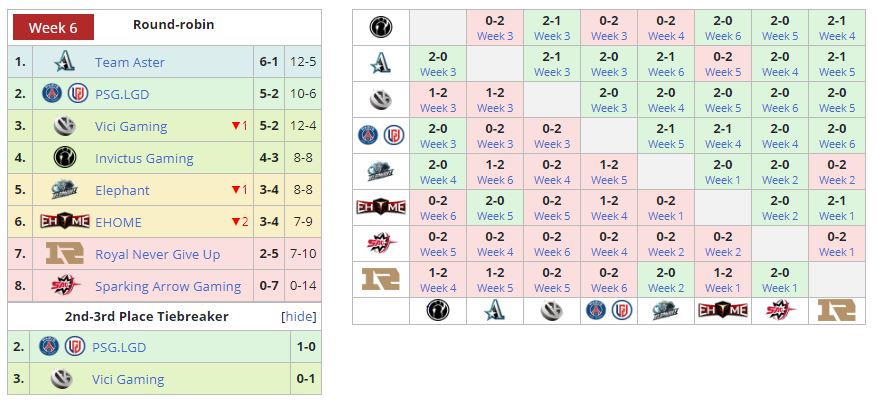Open the Royal Never Give Up link
The height and width of the screenshot is (411, 877).
click(157, 254)
